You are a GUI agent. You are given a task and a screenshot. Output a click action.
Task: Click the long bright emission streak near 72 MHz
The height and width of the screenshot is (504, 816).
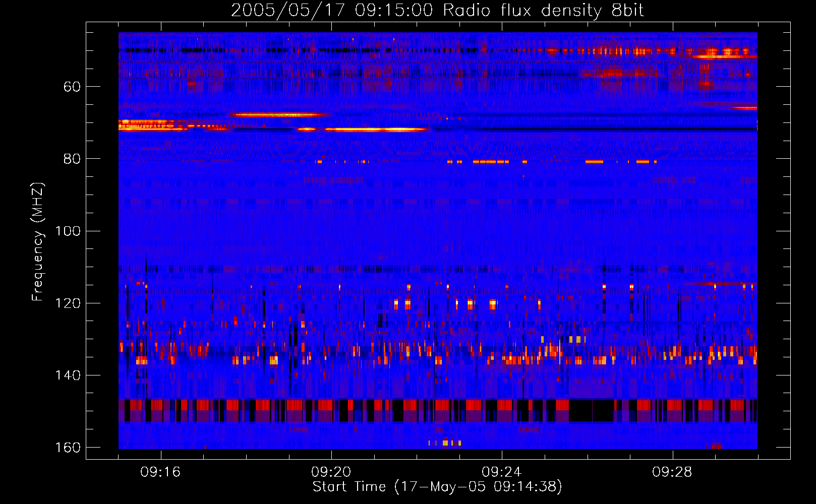click(376, 130)
